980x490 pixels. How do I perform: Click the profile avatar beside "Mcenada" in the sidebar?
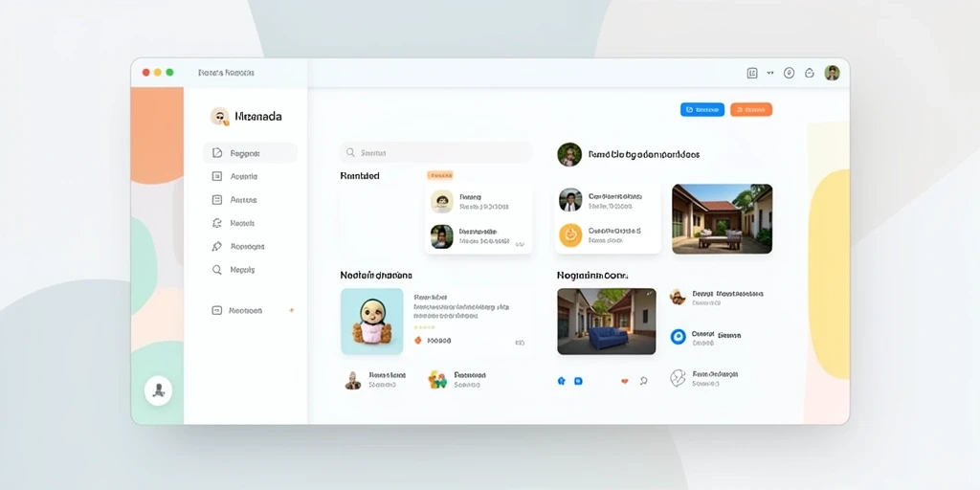coord(219,116)
